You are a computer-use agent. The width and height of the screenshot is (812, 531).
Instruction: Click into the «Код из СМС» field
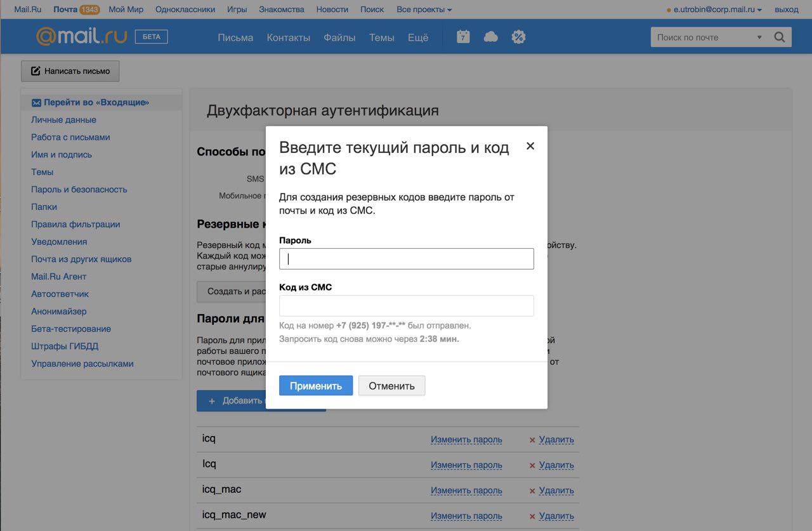[x=406, y=306]
